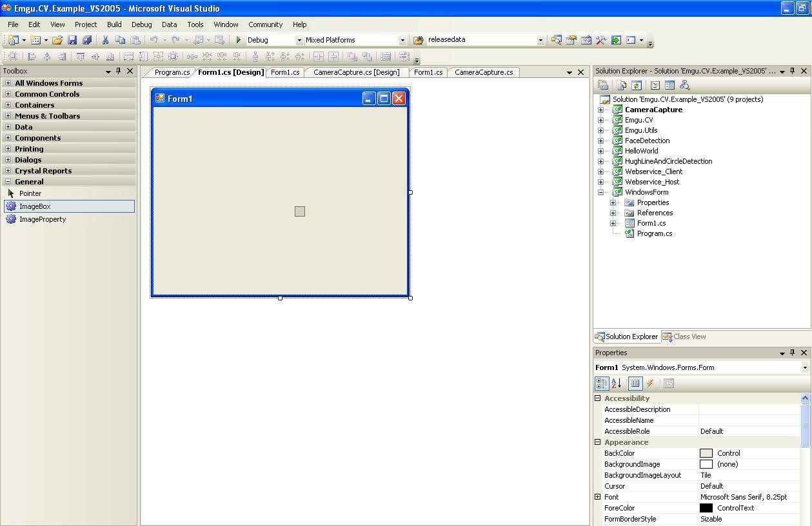This screenshot has width=812, height=526.
Task: Open the Properties Window toolbar icon
Action: tap(571, 40)
